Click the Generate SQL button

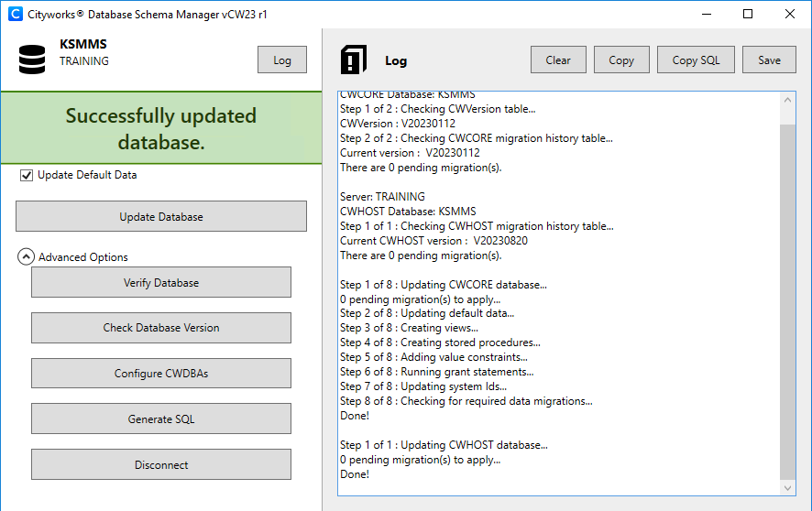(161, 419)
